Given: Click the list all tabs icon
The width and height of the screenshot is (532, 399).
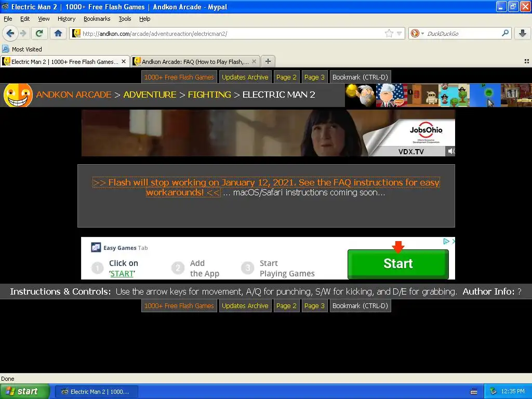Looking at the screenshot, I should tap(527, 61).
